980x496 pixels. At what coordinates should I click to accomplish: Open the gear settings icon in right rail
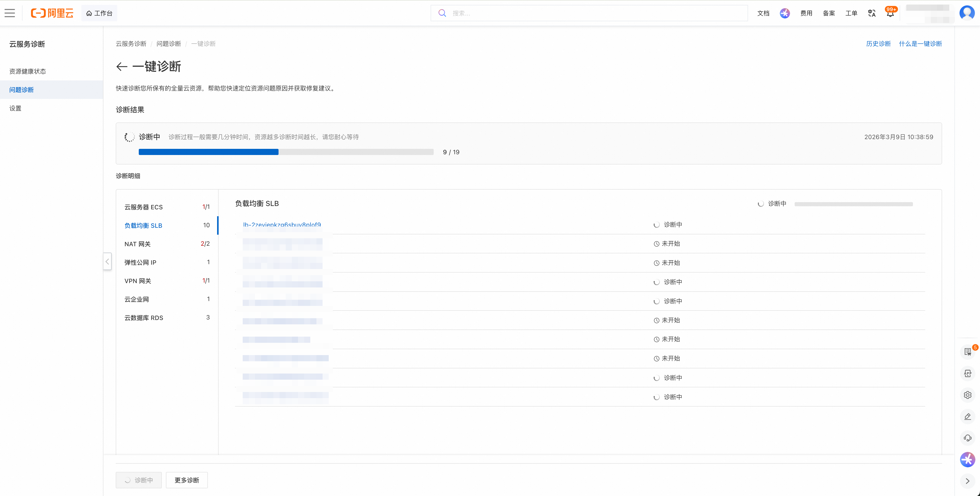tap(967, 395)
